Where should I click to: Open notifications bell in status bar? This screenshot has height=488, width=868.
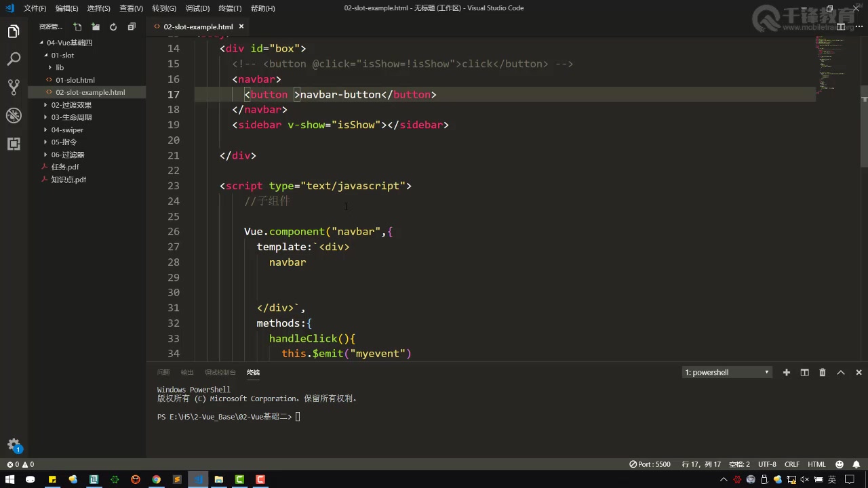point(856,464)
